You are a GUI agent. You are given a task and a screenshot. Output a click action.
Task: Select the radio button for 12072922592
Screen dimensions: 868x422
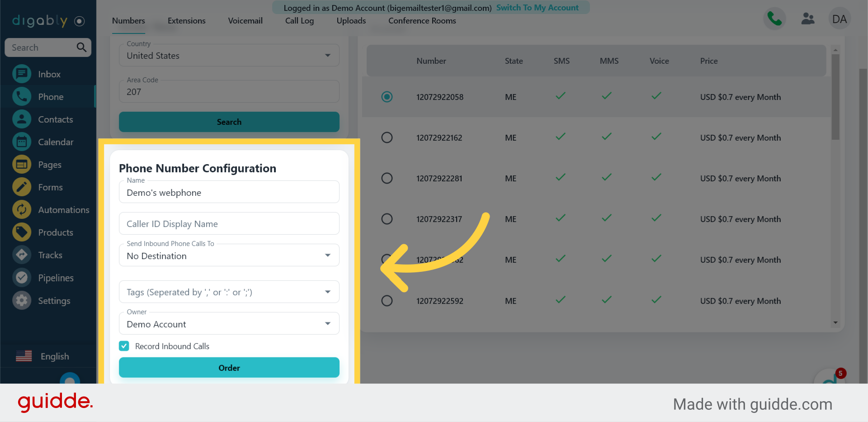point(387,301)
